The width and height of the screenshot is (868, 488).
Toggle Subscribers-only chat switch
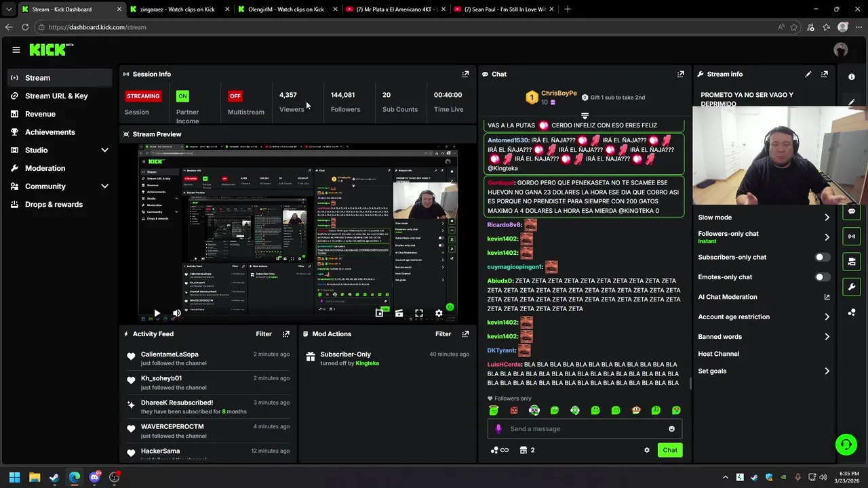pyautogui.click(x=821, y=258)
